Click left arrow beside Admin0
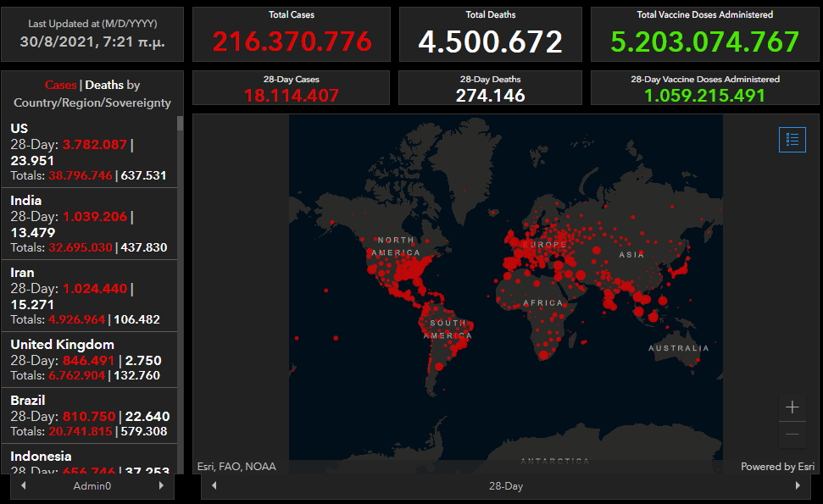The image size is (823, 504). click(x=23, y=486)
